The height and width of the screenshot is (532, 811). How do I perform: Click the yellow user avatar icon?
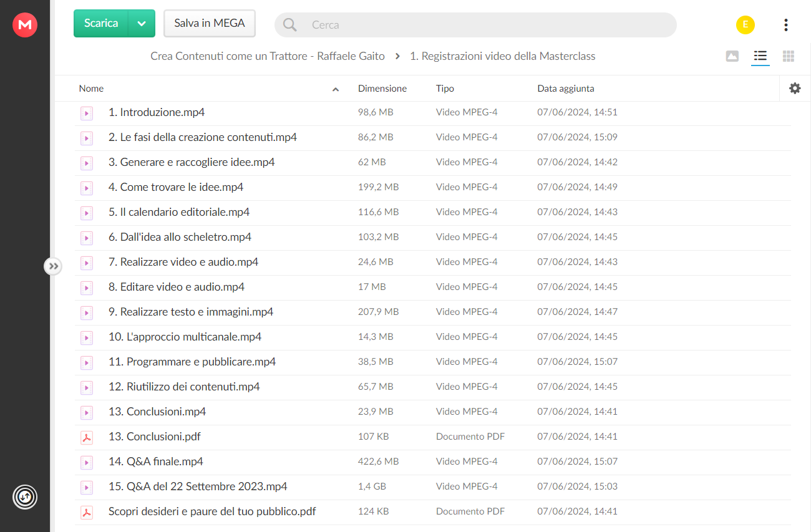tap(745, 24)
